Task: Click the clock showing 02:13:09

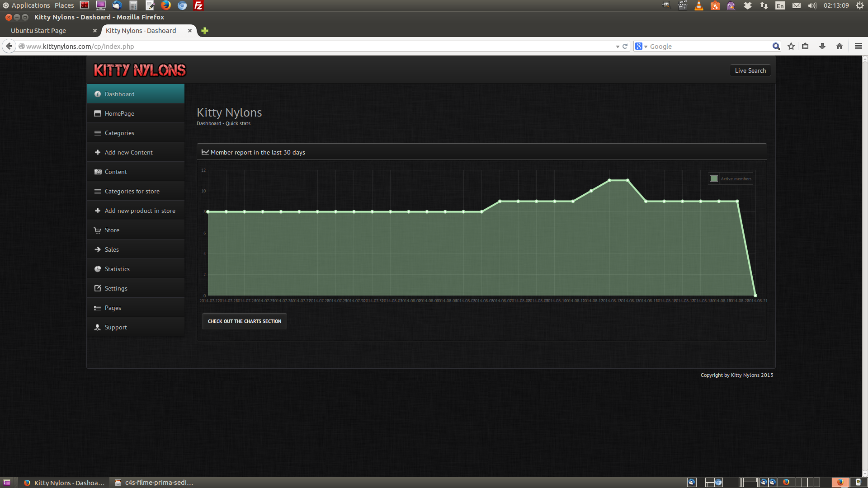Action: (x=836, y=5)
